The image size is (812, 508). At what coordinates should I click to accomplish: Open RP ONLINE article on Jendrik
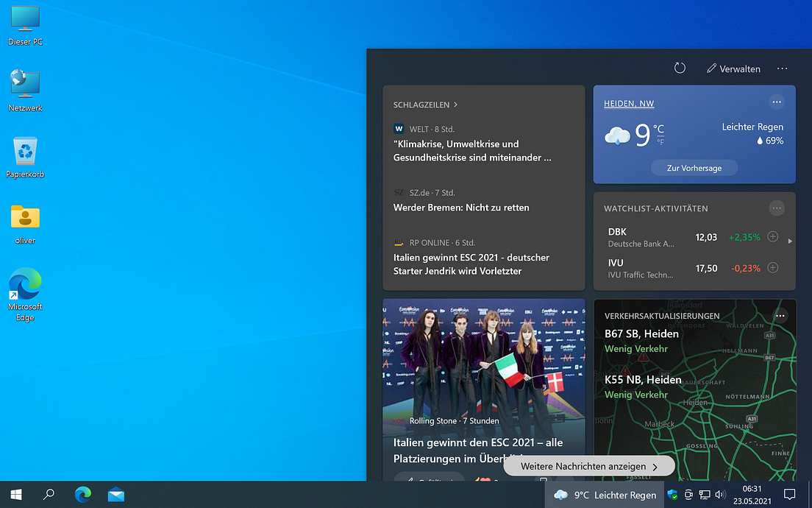[x=471, y=264]
